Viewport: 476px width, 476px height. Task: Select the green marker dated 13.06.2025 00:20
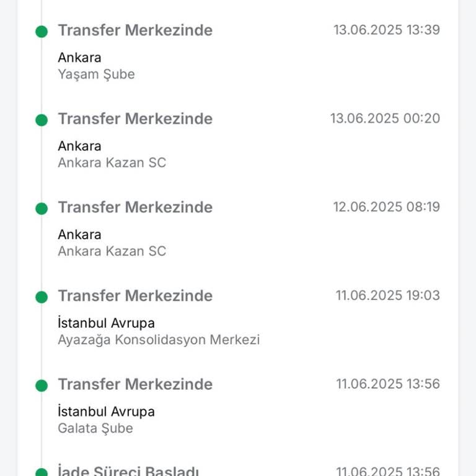pyautogui.click(x=42, y=120)
